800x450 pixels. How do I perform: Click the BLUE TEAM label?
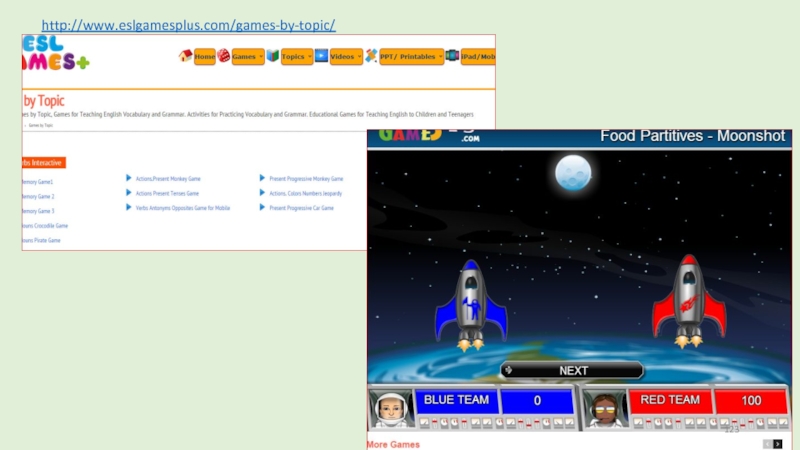click(457, 401)
